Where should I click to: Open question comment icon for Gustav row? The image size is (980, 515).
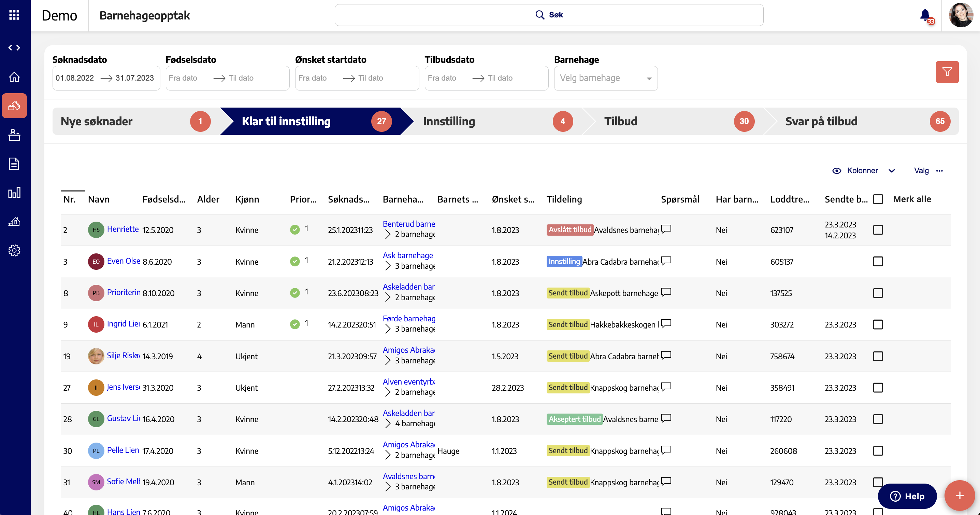coord(666,418)
